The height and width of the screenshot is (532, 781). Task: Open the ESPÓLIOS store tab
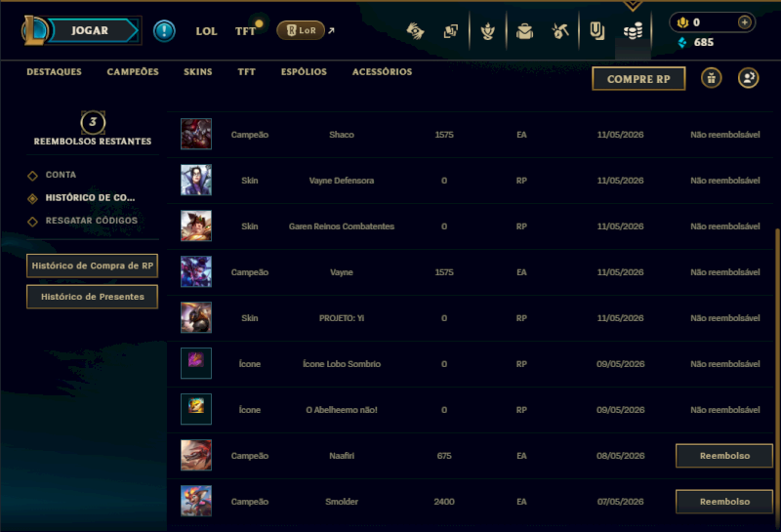click(304, 71)
